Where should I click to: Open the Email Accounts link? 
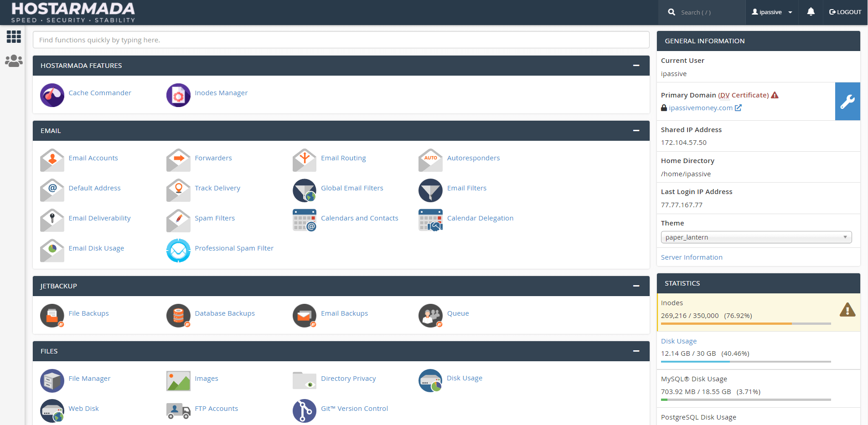93,158
